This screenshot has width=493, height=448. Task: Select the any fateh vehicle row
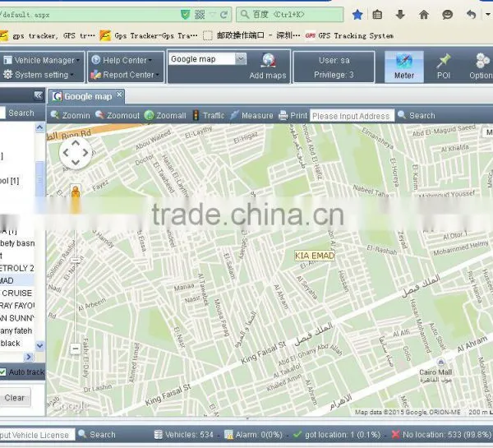[17, 330]
